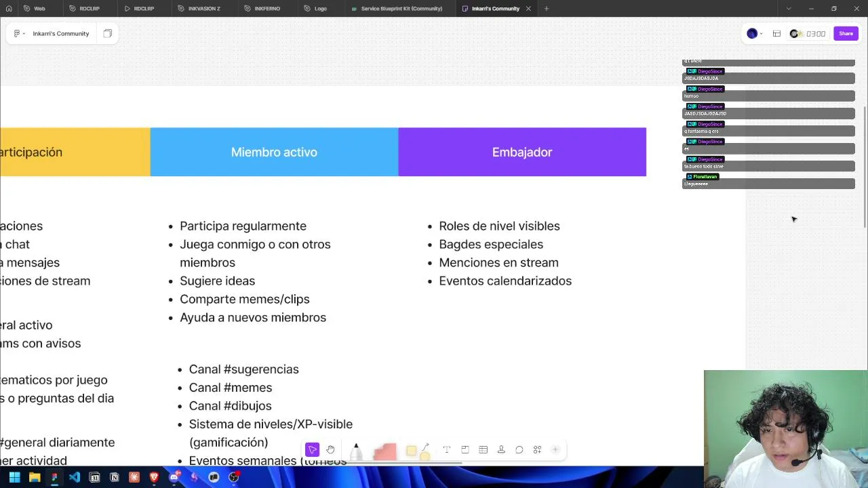Open the Windows Start menu
This screenshot has height=488, width=868.
(x=14, y=477)
